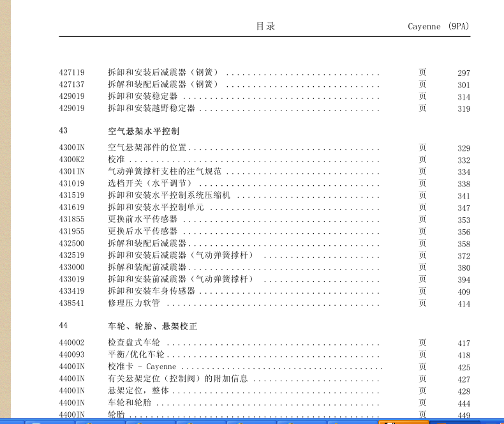Click page number '372'
This screenshot has height=424, width=504.
(x=464, y=256)
